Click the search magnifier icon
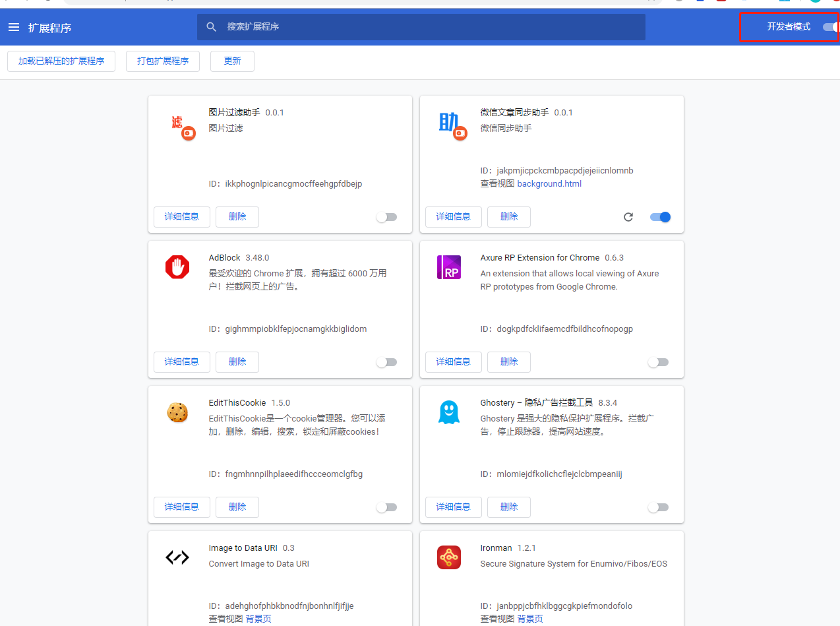 pyautogui.click(x=212, y=27)
